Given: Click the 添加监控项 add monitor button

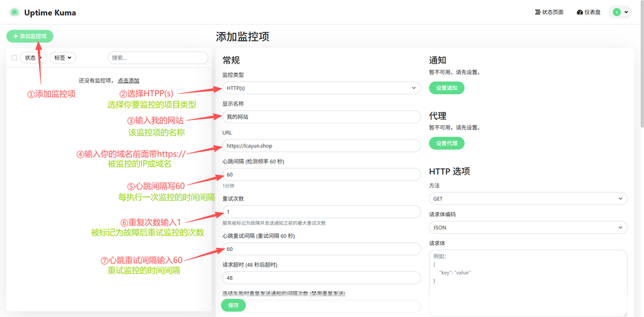Looking at the screenshot, I should 30,36.
